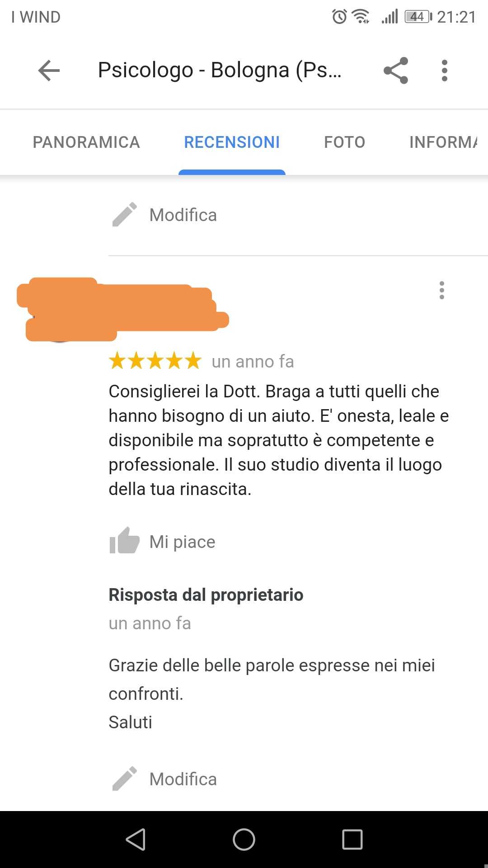488x868 pixels.
Task: Tap the back arrow in header
Action: (49, 71)
